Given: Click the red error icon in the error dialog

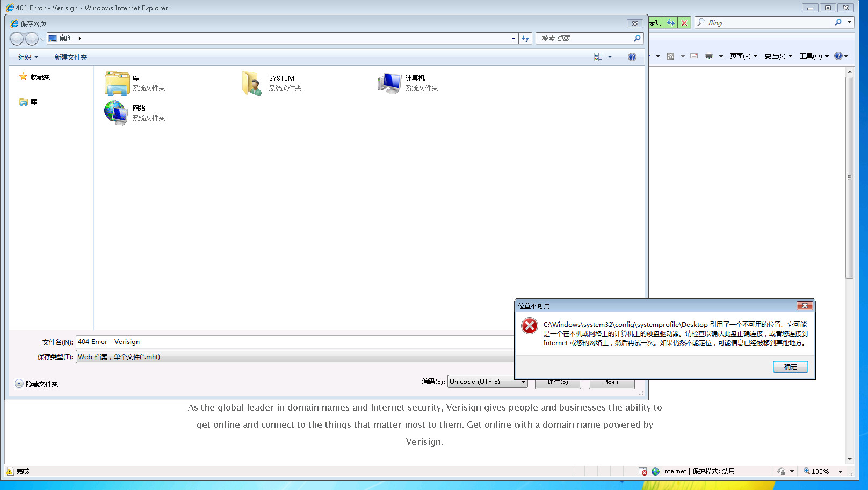Looking at the screenshot, I should (530, 326).
